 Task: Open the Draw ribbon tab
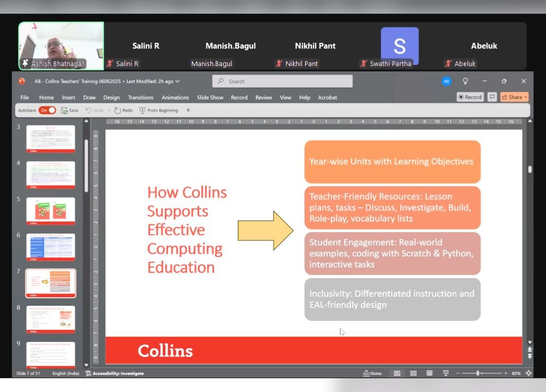(x=89, y=97)
